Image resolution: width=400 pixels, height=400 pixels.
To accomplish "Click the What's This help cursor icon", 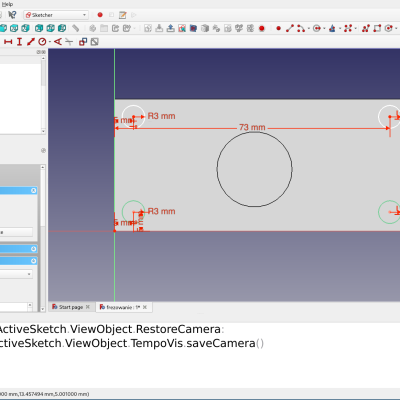I will [12, 15].
